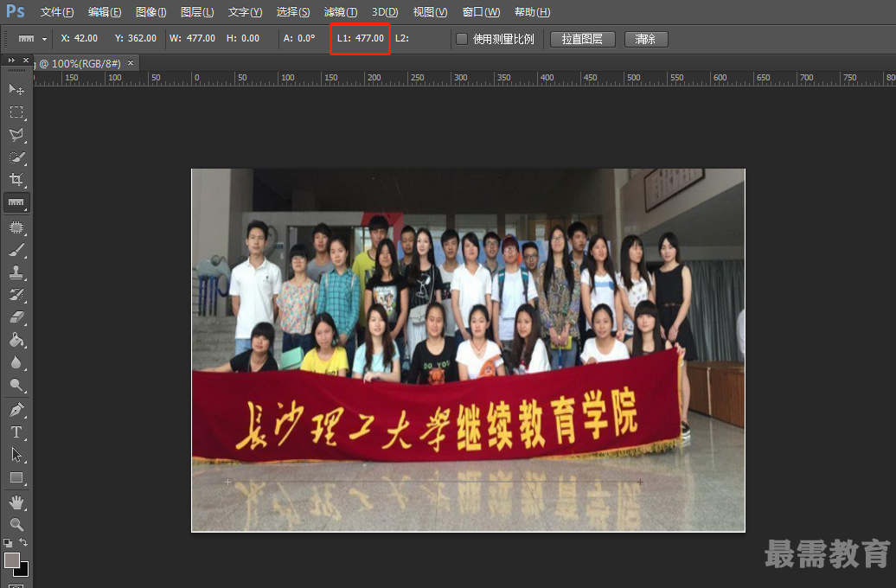Open the 文字(Y) menu
This screenshot has height=588, width=896.
tap(245, 12)
